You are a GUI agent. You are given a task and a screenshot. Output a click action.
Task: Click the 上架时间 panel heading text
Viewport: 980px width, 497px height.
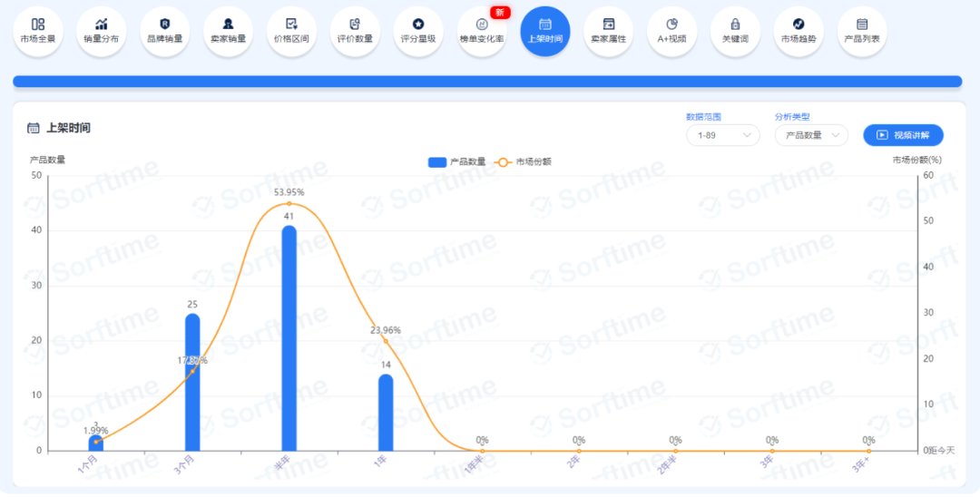coord(68,128)
